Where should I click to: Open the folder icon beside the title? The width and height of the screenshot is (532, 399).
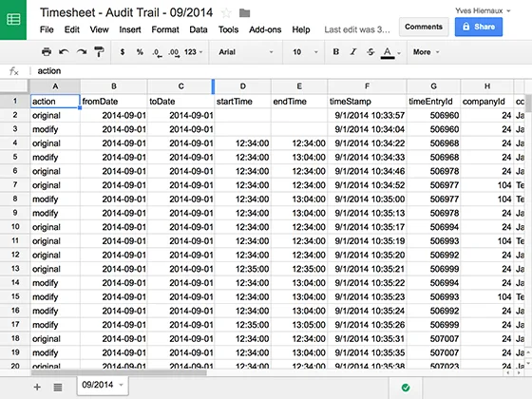point(245,13)
